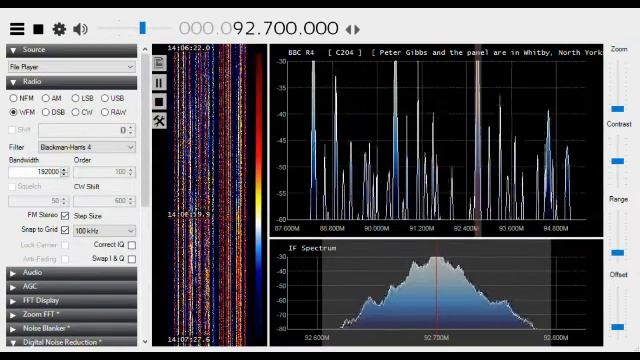Select LSB demodulation mode
This screenshot has width=640, height=360.
coord(75,98)
